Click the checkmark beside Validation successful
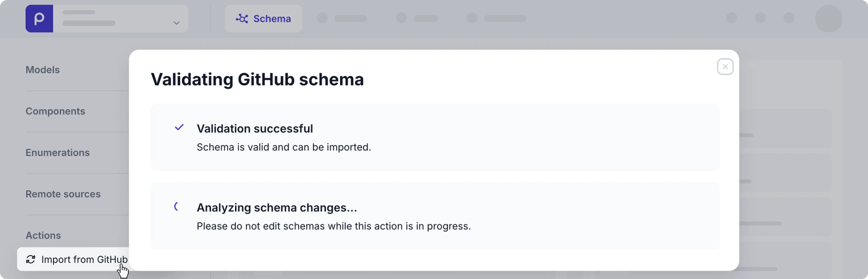 (179, 128)
